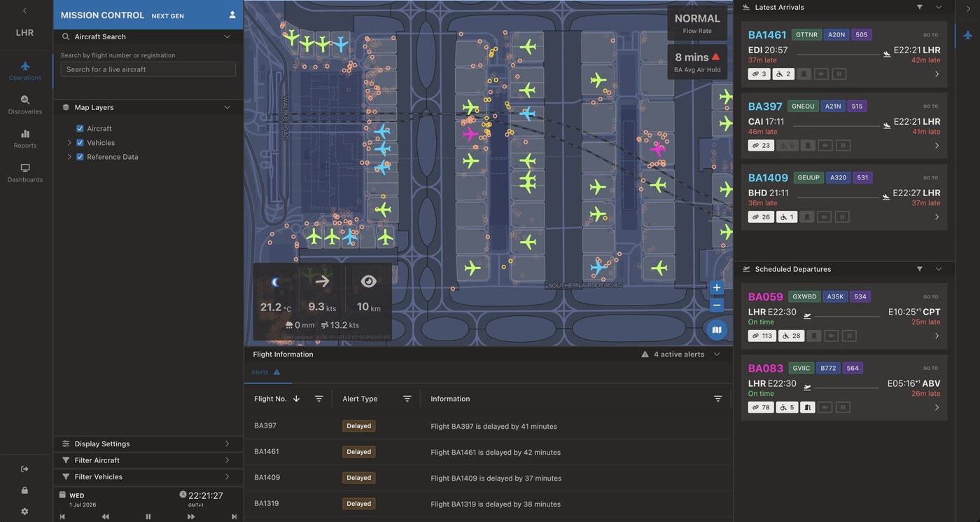This screenshot has width=980, height=522.
Task: Collapse the Latest Arrivals section
Action: [x=939, y=7]
